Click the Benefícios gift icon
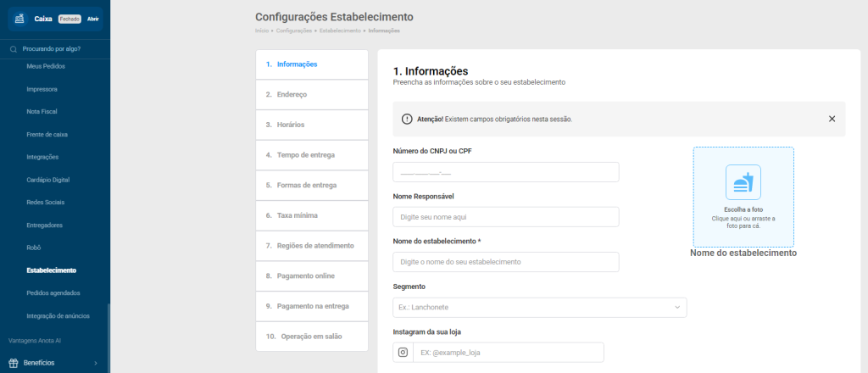 click(x=14, y=363)
